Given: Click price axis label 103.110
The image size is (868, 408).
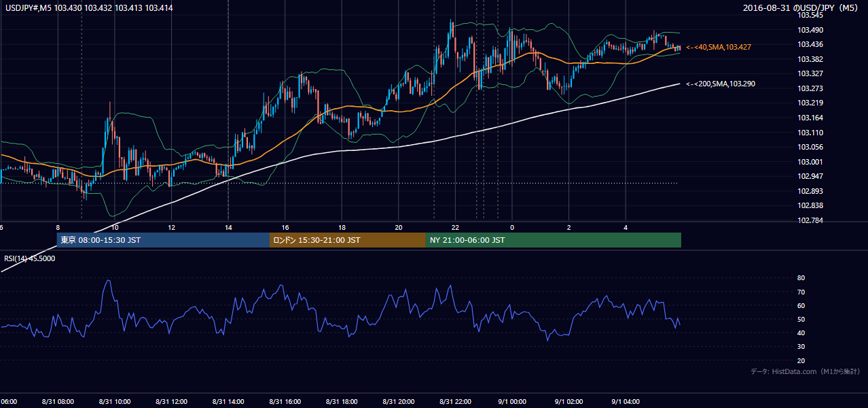Looking at the screenshot, I should pos(810,133).
